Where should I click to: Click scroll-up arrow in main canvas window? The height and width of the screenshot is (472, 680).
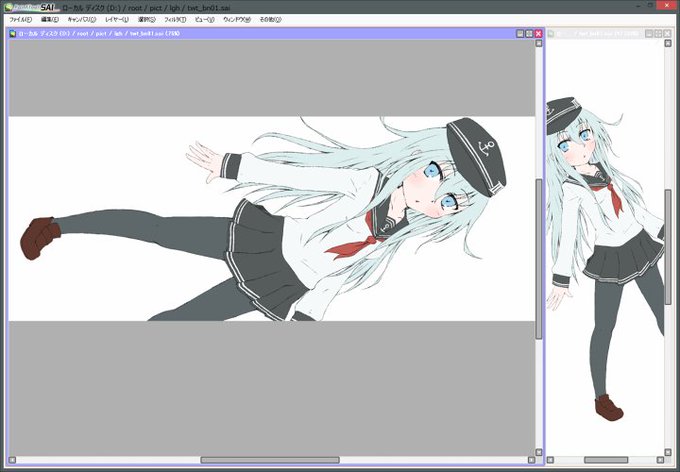539,43
